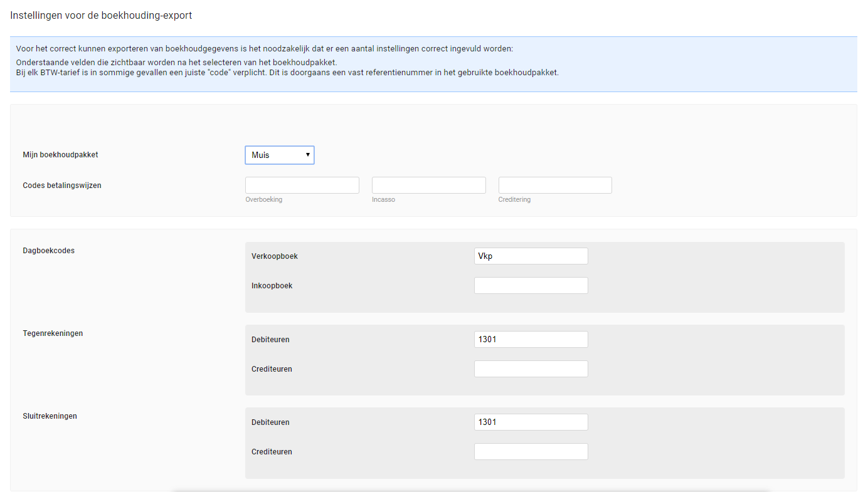Click the 'Codes betalingswijzen' label
Screen dimensions: 868x492
coord(62,185)
